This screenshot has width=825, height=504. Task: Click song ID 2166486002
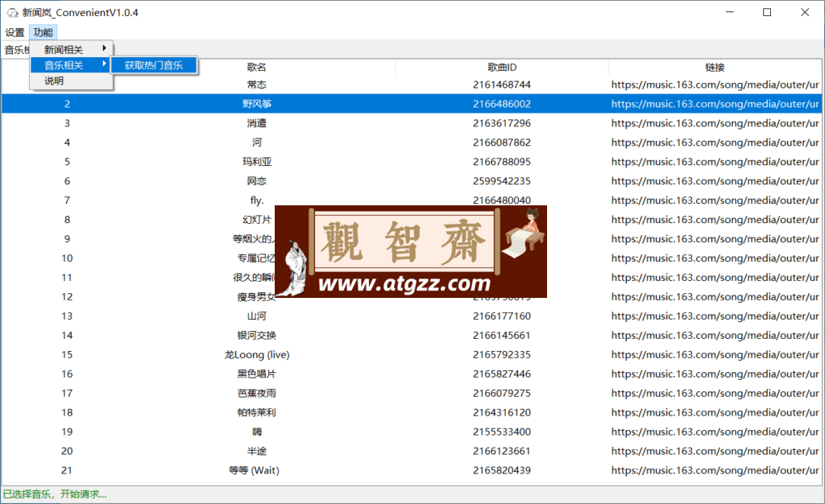(x=502, y=104)
